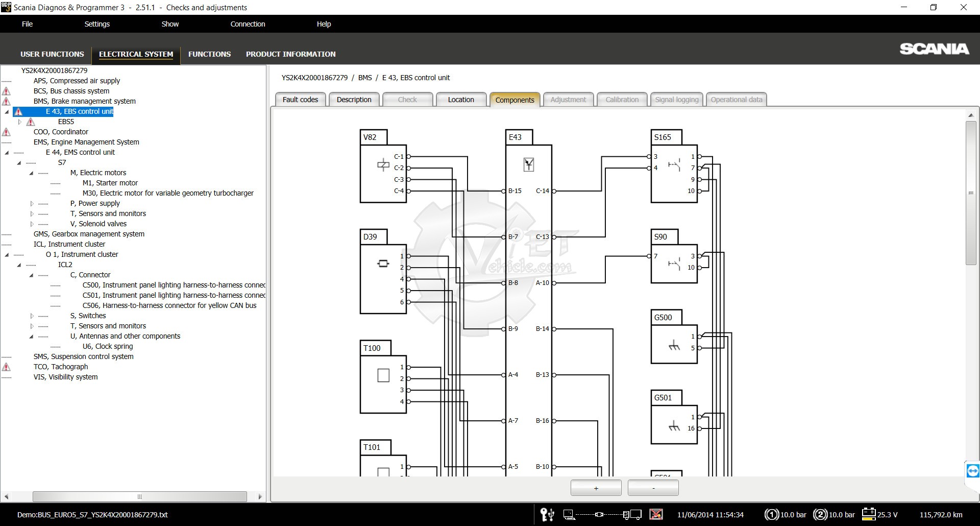The image size is (980, 526).
Task: Click the warning icon beside TCO, Tachograph
Action: click(x=6, y=367)
